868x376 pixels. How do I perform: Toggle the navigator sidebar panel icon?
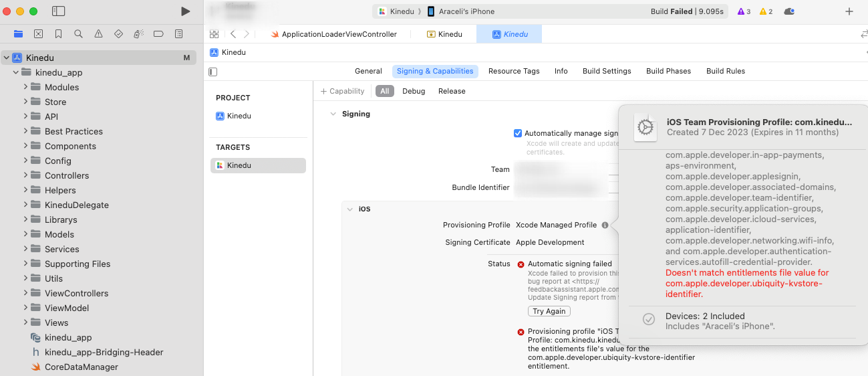coord(59,11)
